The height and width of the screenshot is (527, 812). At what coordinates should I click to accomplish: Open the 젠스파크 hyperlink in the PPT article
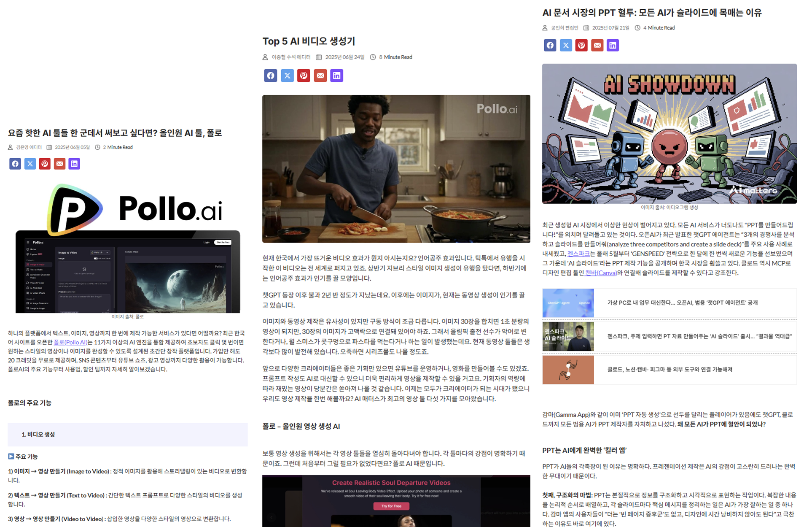click(x=578, y=254)
